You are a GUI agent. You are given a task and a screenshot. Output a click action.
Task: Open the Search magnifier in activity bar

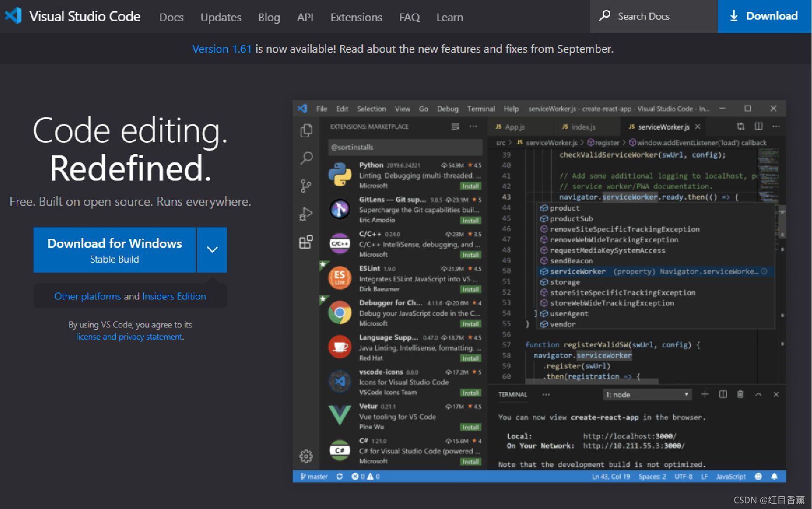pyautogui.click(x=306, y=158)
